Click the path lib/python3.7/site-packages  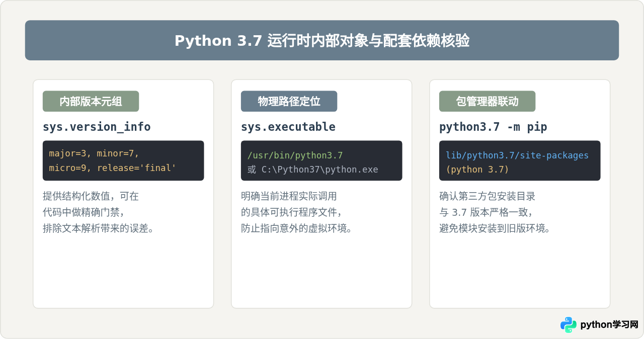(517, 155)
